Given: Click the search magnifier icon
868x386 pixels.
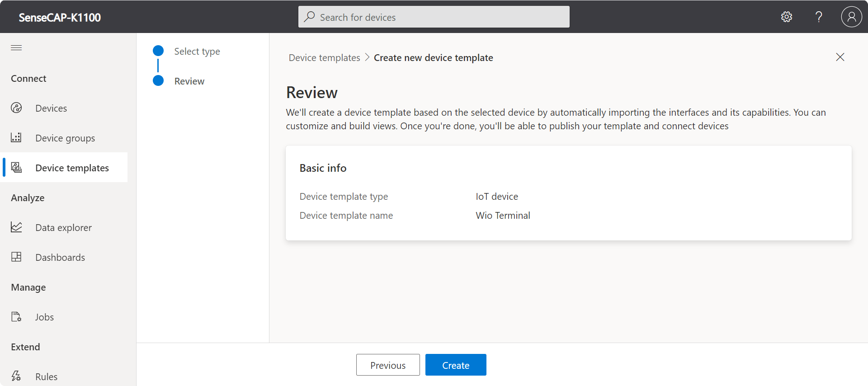Looking at the screenshot, I should [x=310, y=17].
